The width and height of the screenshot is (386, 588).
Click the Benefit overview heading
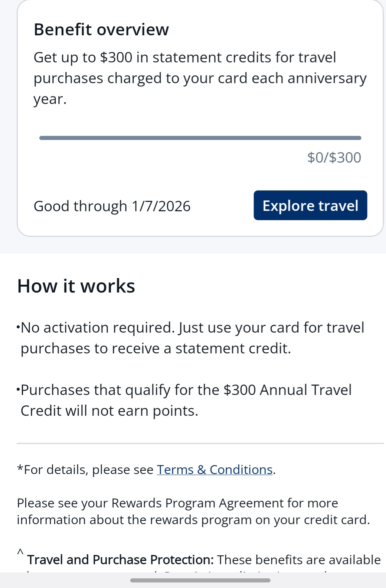[x=101, y=30]
